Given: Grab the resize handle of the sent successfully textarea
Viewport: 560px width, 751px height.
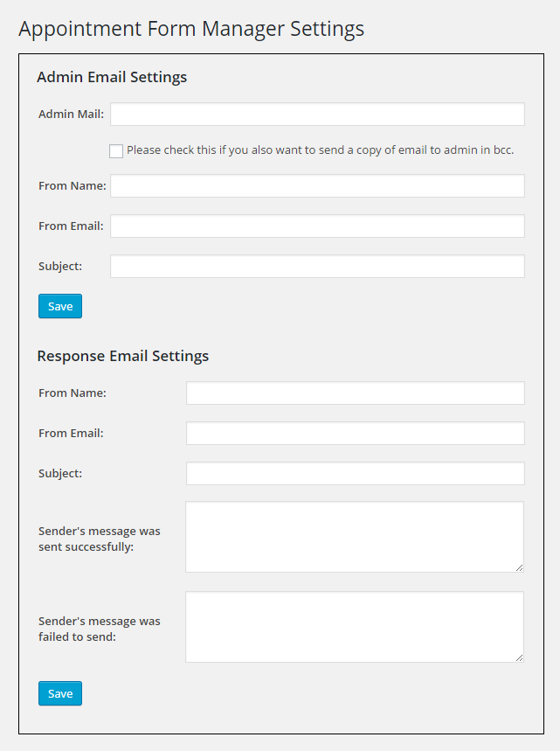Looking at the screenshot, I should 519,567.
